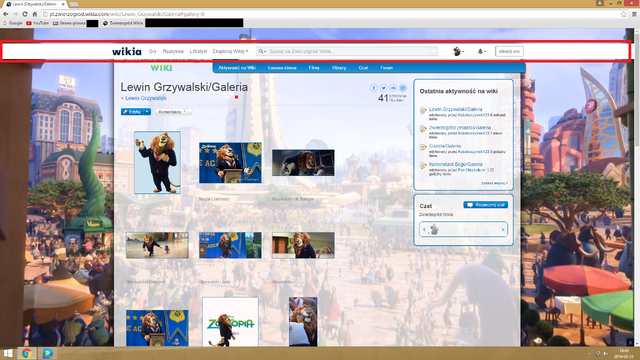Screen dimensions: 640x360
Task: Open the Lifestyle hub link
Action: click(x=198, y=51)
